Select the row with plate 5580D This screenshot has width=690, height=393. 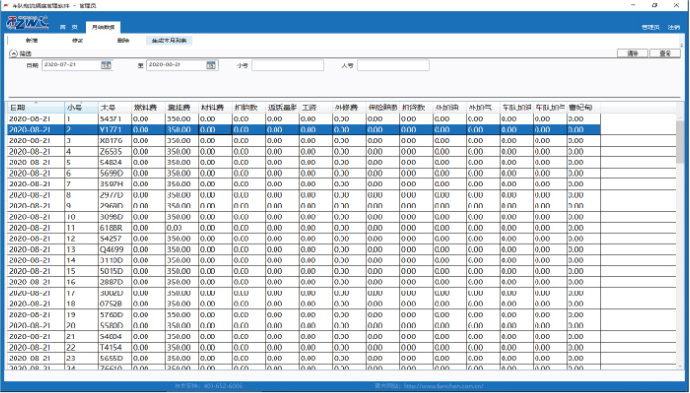pos(304,326)
